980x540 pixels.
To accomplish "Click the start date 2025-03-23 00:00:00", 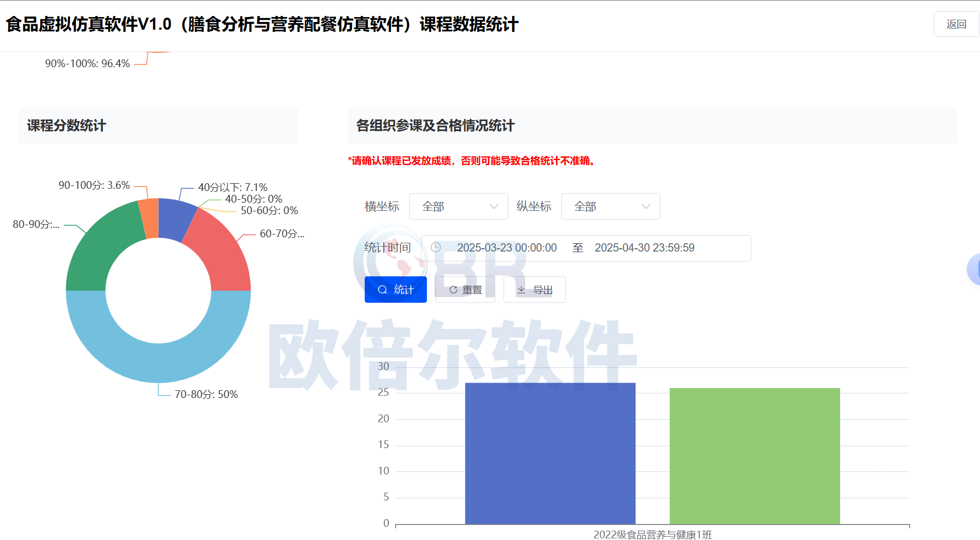I will pos(507,248).
